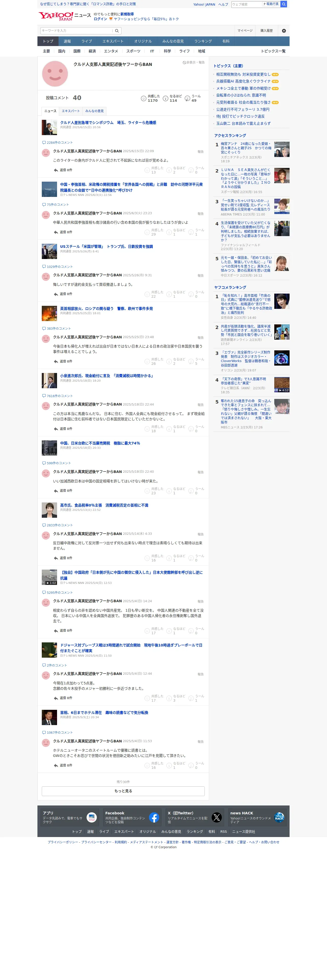Click the X (旧Twitter) logo icon
The width and height of the screenshot is (327, 980).
point(217,817)
